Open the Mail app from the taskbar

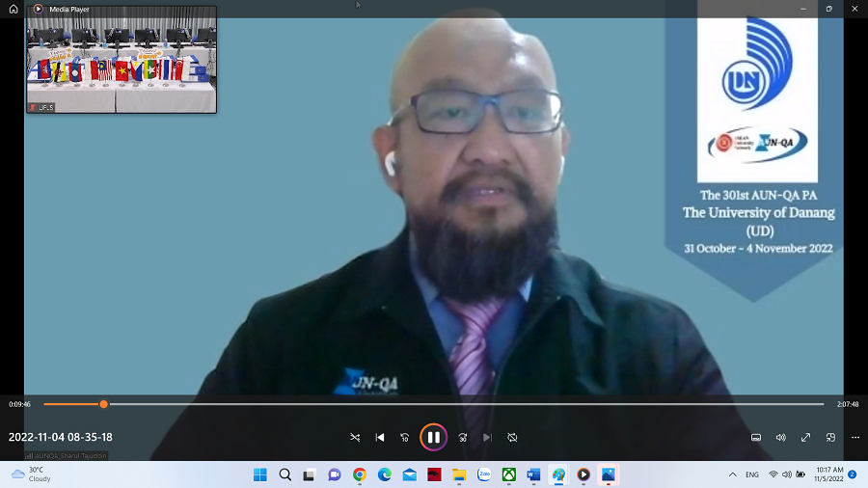(409, 474)
